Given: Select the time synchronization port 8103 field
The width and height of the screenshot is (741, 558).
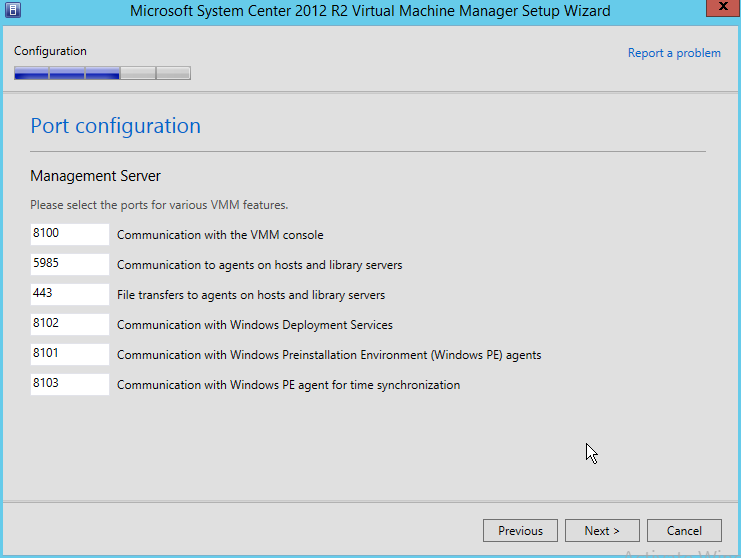Looking at the screenshot, I should (x=69, y=385).
